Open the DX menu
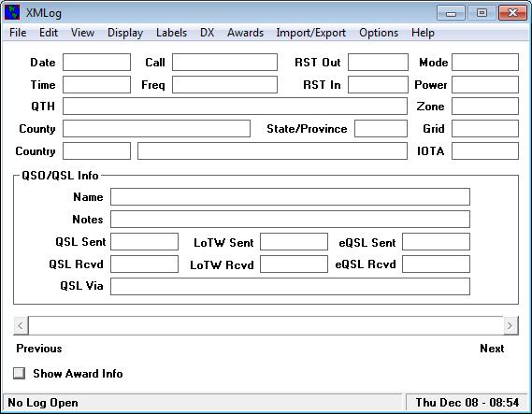 point(207,33)
